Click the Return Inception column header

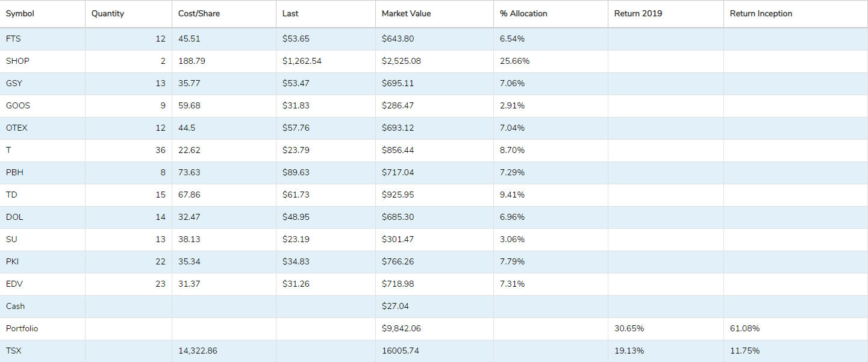coord(761,14)
